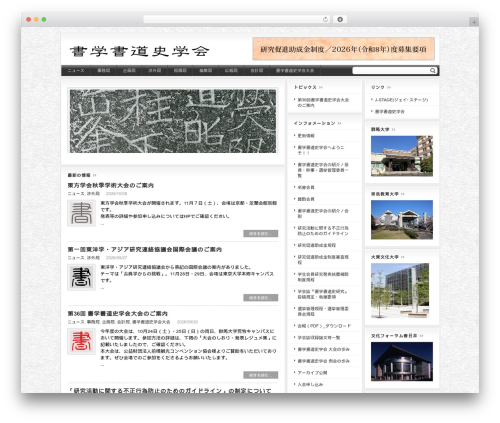Open the 東方学会秋季学術大会のご案内 article title
Screen dimensions: 500x423
[111, 185]
